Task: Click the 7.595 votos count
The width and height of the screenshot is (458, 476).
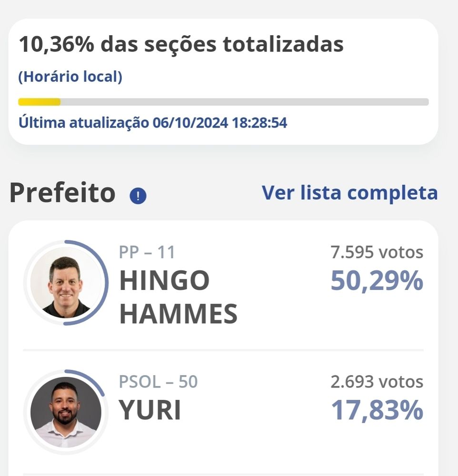Action: (377, 252)
